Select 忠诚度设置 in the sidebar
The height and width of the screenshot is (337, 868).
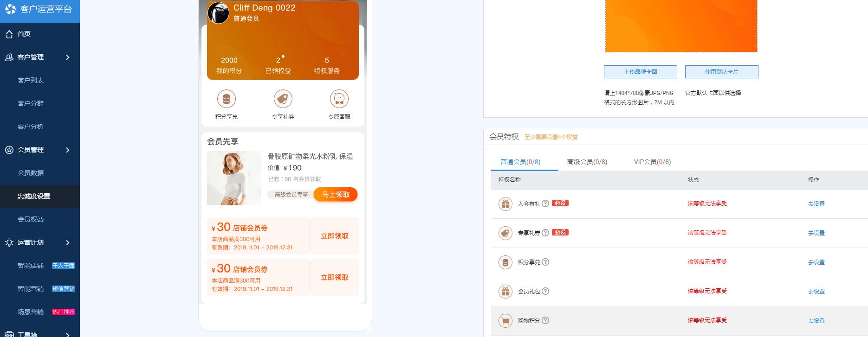click(x=40, y=196)
